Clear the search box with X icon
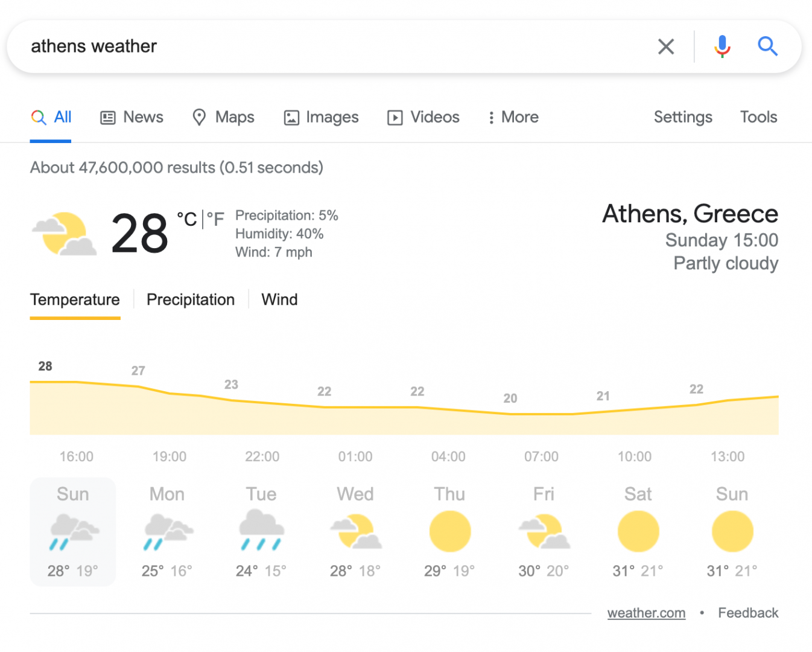The image size is (812, 652). 665,46
